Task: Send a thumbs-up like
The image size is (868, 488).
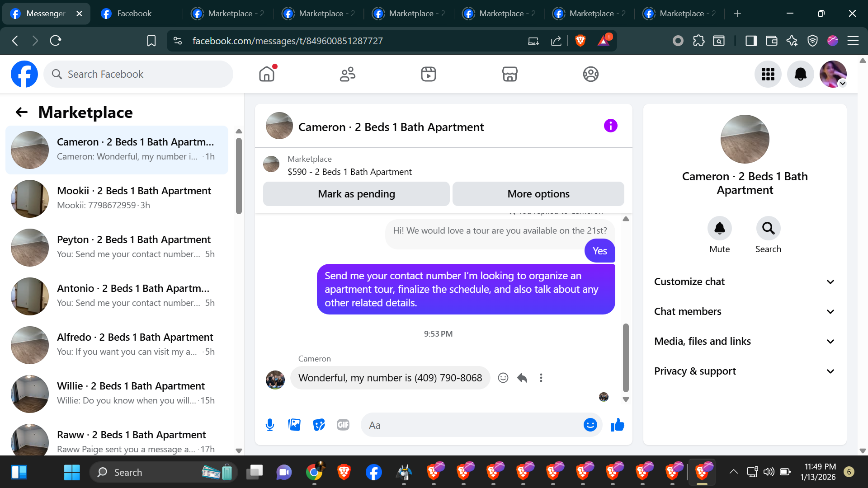Action: (617, 425)
